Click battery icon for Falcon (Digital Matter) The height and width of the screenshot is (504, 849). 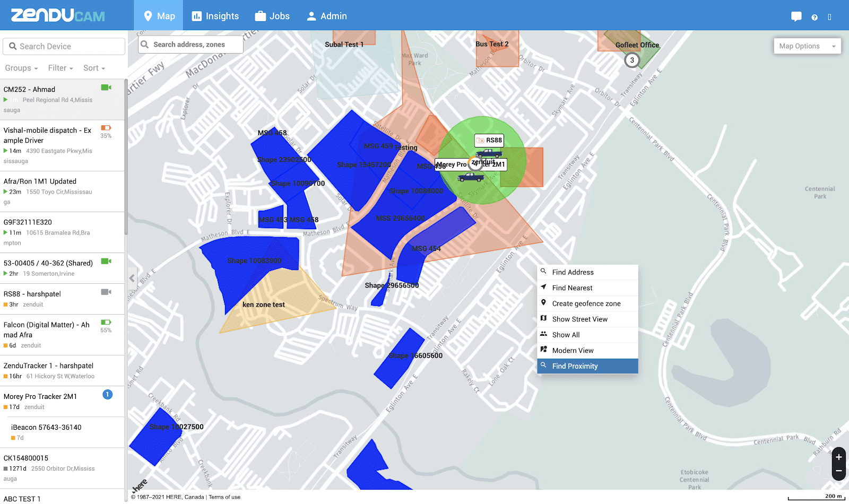click(106, 322)
